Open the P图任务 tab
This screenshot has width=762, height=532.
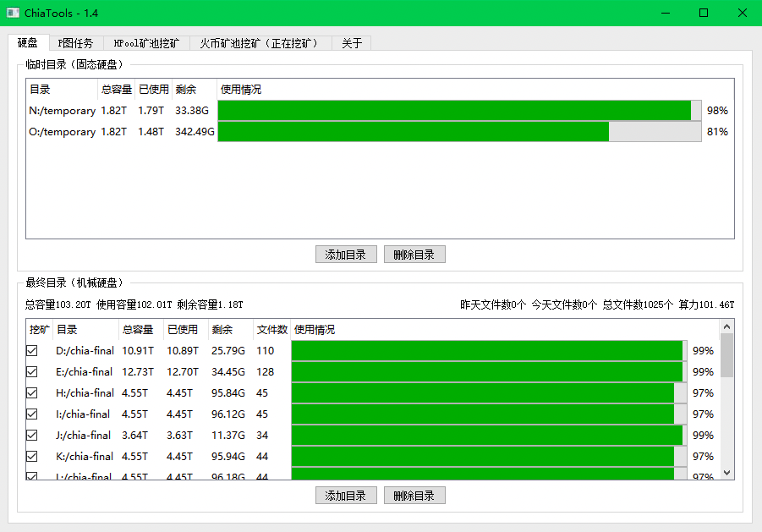coord(76,43)
